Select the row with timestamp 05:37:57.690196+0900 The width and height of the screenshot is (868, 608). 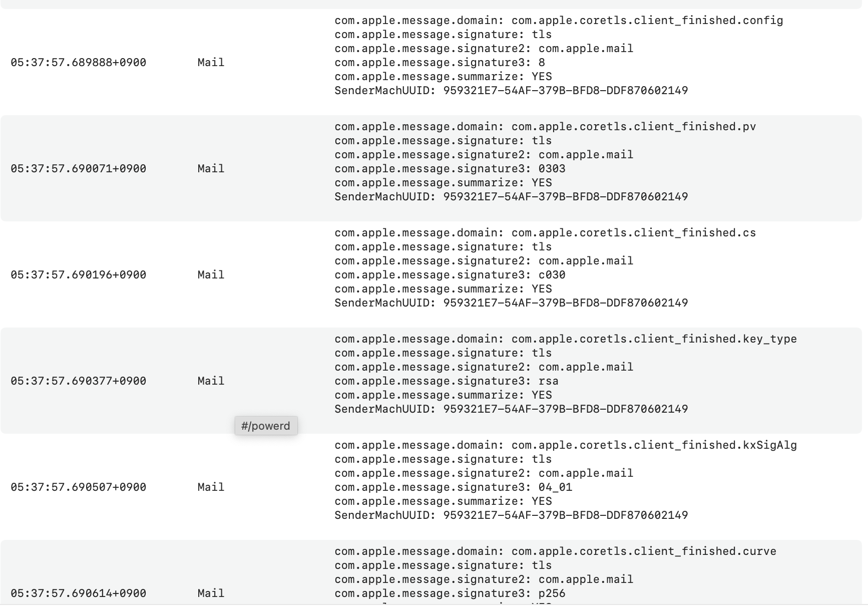79,275
